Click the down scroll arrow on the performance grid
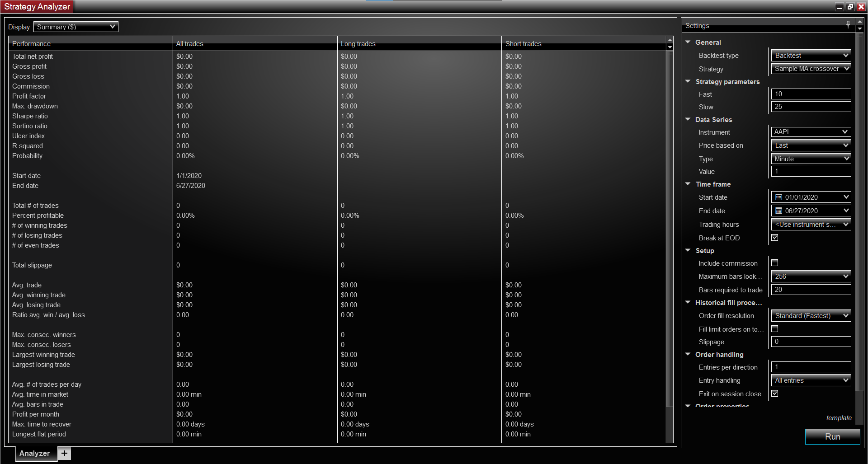Screen dimensions: 868x464 (670, 47)
